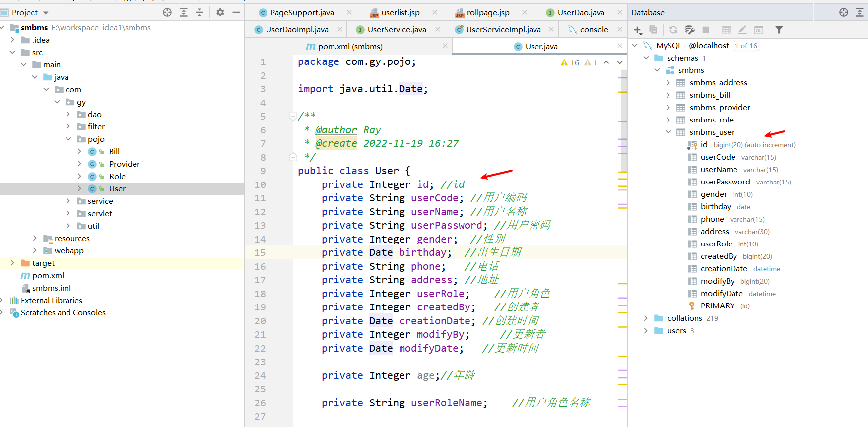Image resolution: width=868 pixels, height=427 pixels.
Task: Jump to next highlighted warning arrow
Action: 620,62
